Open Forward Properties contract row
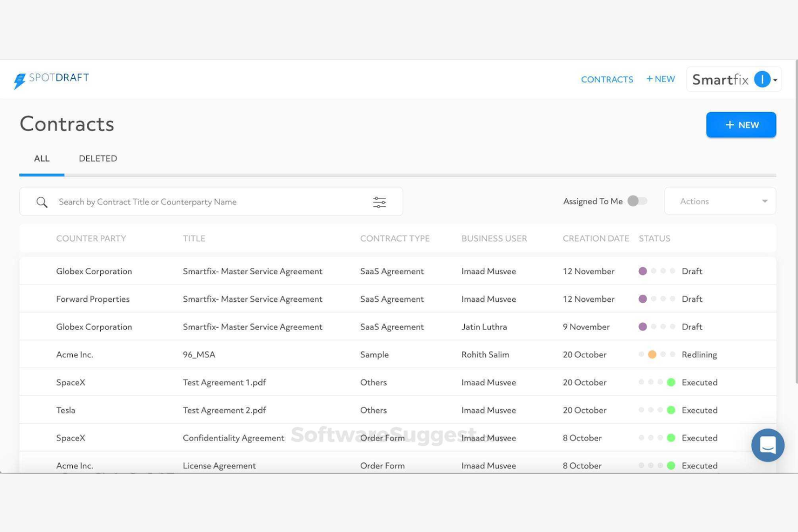The width and height of the screenshot is (798, 532). coord(398,299)
